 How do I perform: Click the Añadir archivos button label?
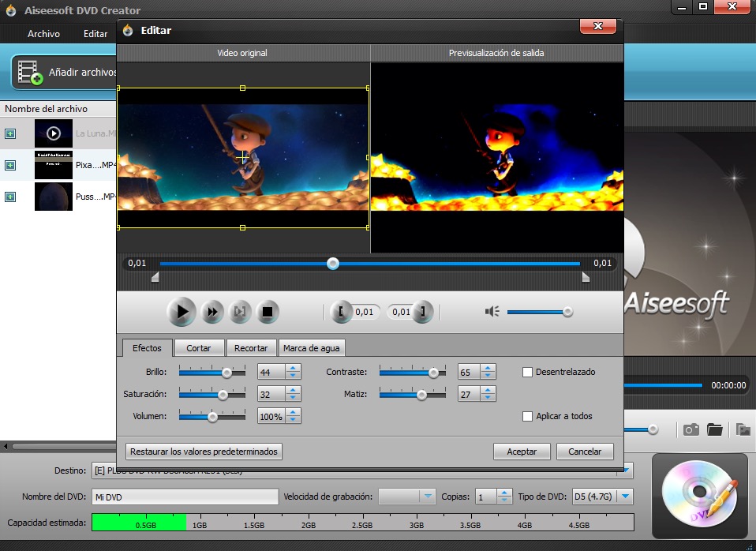click(x=82, y=73)
